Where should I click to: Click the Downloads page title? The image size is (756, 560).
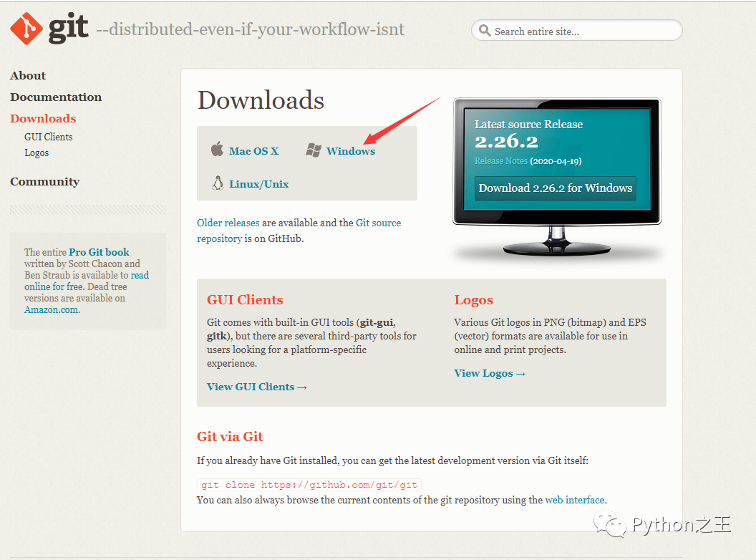click(261, 100)
